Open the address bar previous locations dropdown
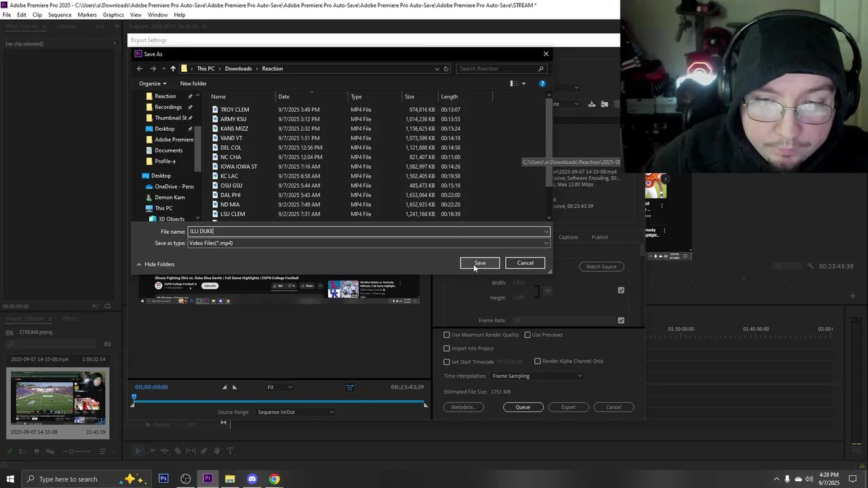The image size is (868, 488). [x=437, y=68]
